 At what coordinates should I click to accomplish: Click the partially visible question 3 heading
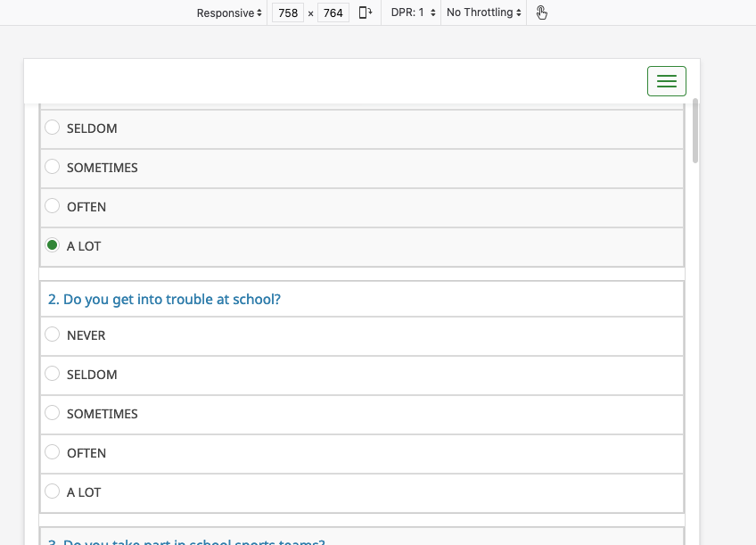click(186, 541)
